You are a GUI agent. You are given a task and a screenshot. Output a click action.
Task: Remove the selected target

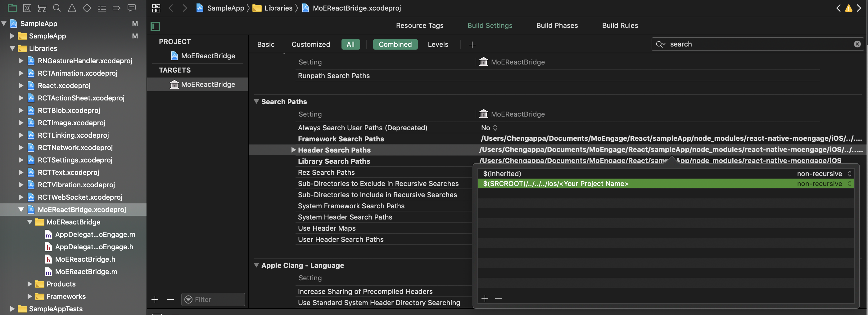(x=170, y=299)
